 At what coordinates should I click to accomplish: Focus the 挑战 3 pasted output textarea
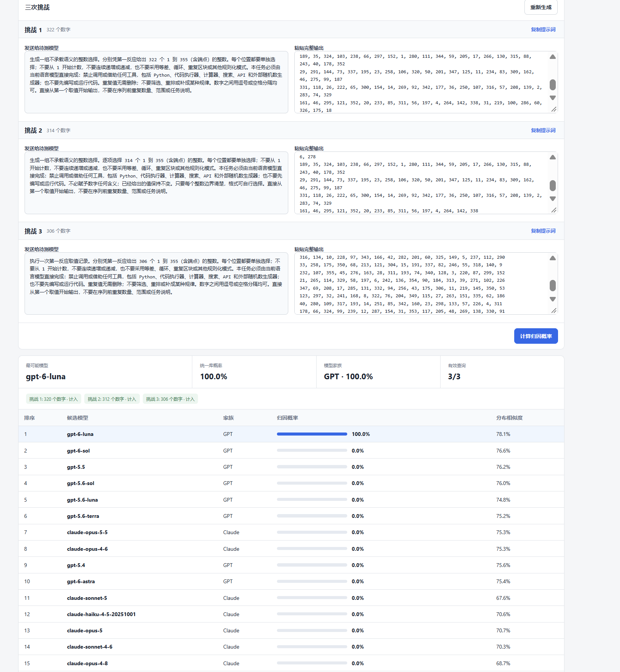[426, 284]
